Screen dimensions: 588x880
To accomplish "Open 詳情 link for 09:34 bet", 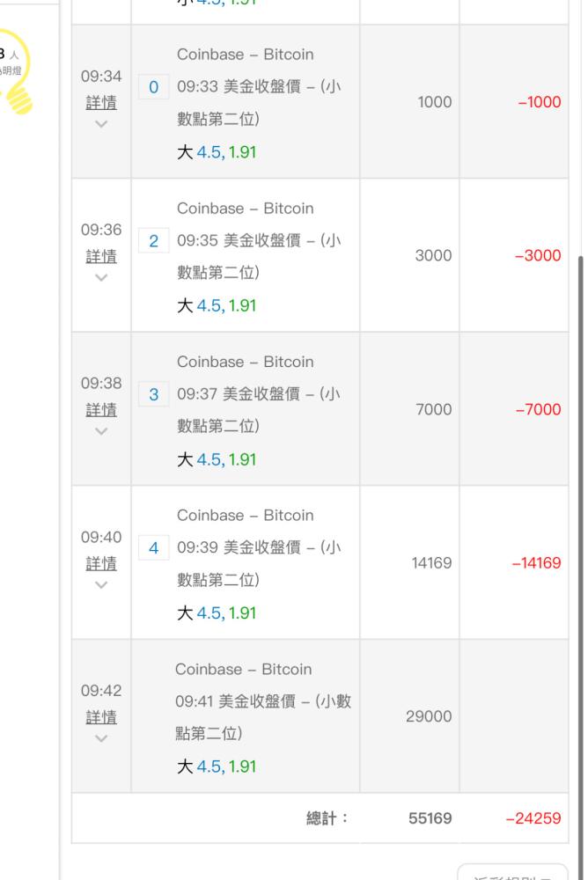I will [101, 103].
